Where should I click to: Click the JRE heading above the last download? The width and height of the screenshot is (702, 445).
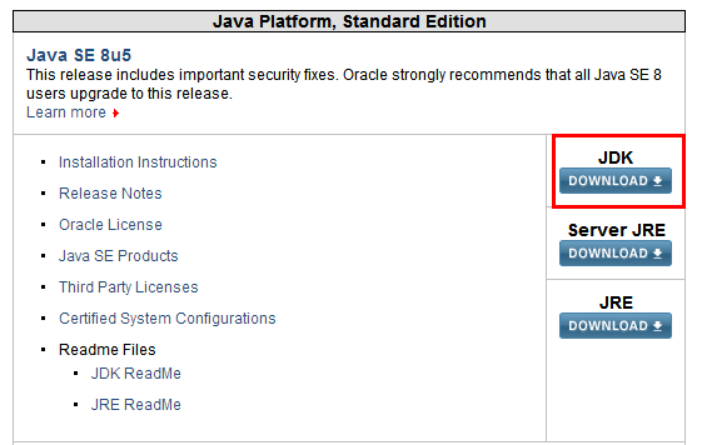616,302
